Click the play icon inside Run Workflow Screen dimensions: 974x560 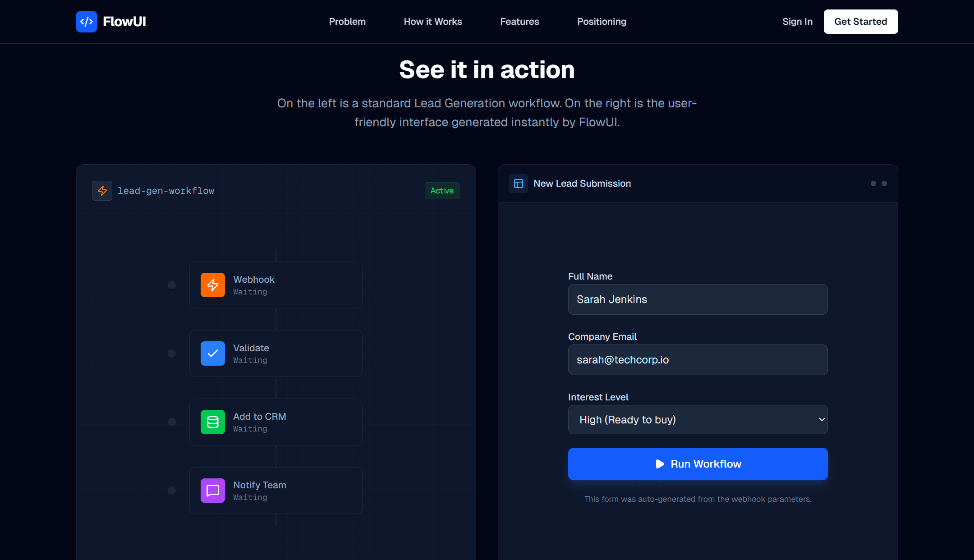click(660, 464)
